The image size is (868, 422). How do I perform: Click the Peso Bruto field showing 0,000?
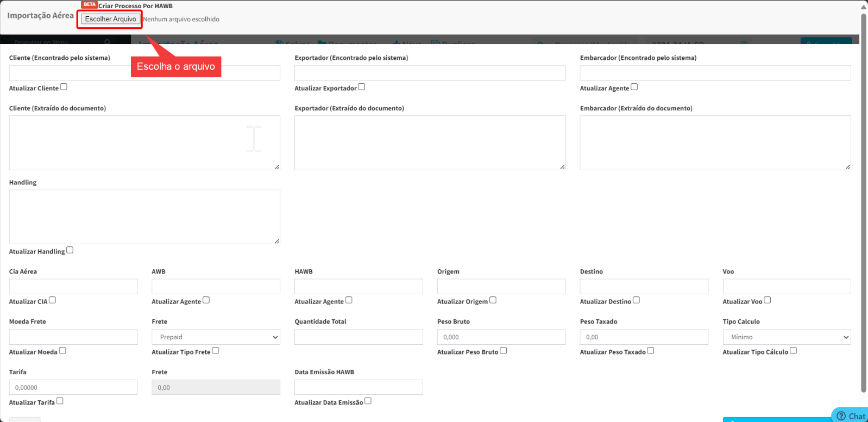[x=501, y=337]
